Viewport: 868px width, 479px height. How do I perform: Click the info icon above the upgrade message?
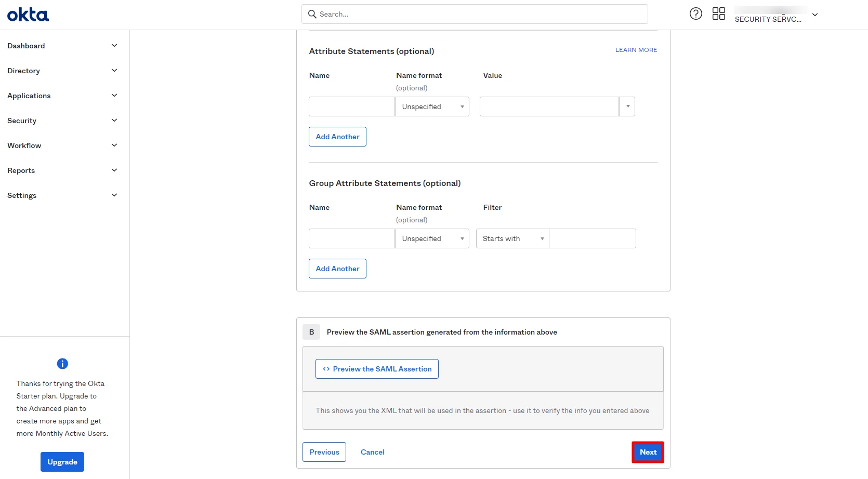pyautogui.click(x=62, y=364)
